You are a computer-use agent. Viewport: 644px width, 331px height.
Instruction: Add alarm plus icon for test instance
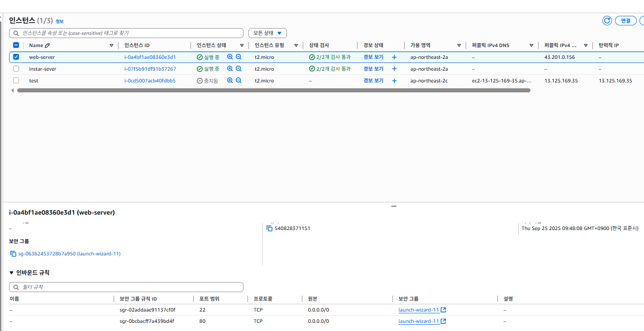394,81
